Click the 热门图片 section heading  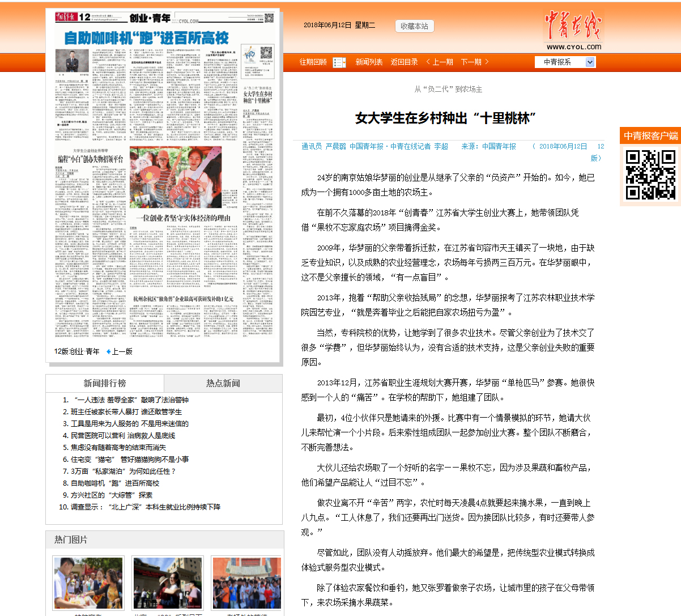click(x=71, y=539)
